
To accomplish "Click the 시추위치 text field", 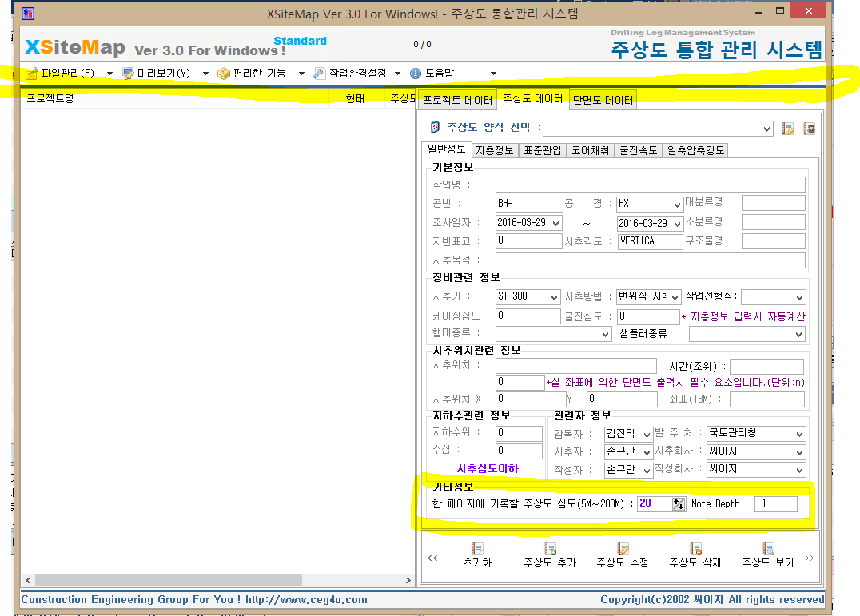I will 576,366.
